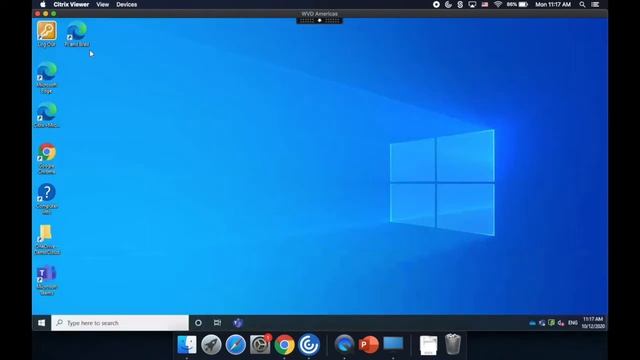
Task: Open the Log Off key shortcut
Action: (x=47, y=34)
